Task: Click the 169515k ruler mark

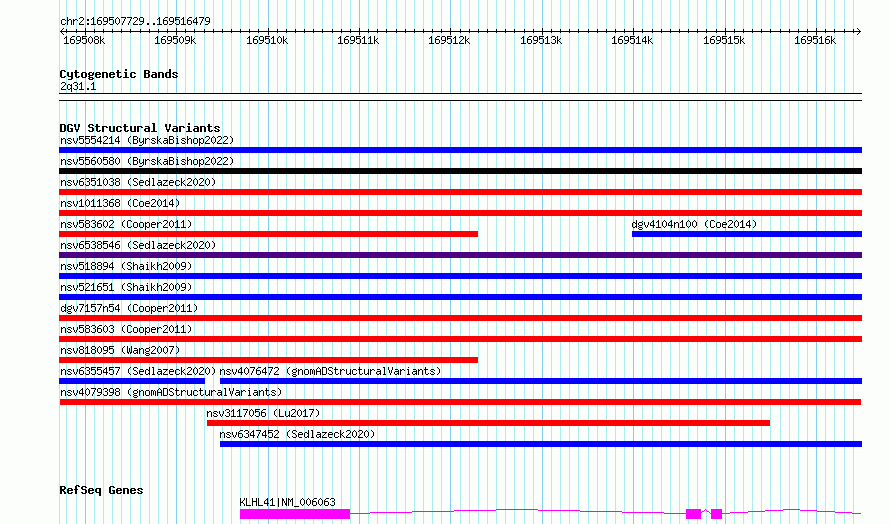Action: (724, 41)
